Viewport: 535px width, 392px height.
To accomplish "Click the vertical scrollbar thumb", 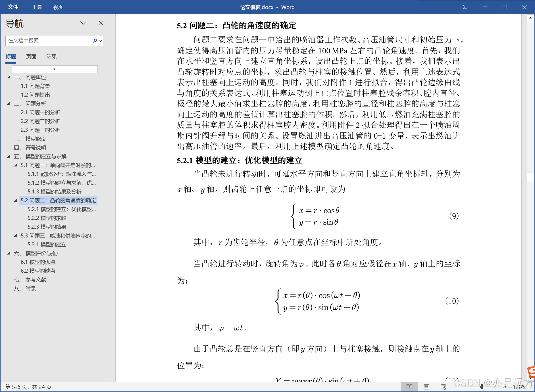I will (530, 176).
